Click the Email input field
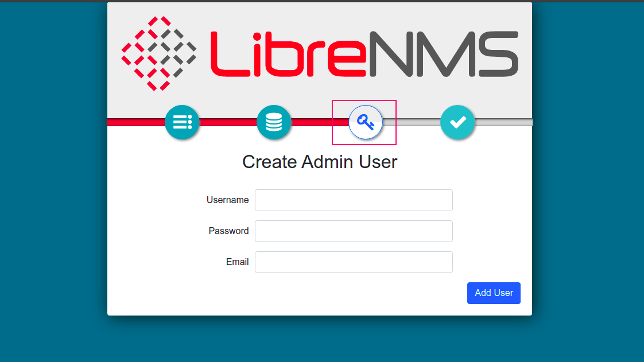Screen dimensions: 644x362 tap(354, 262)
